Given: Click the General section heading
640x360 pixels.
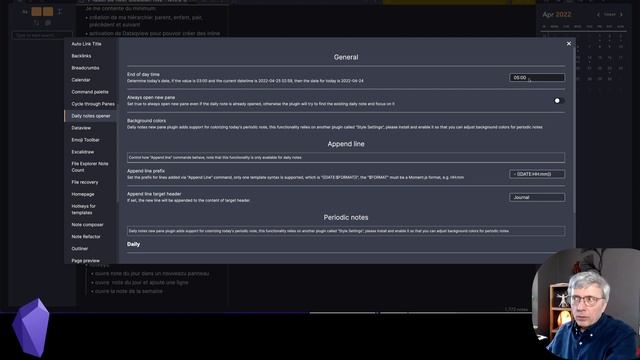Looking at the screenshot, I should pos(346,57).
